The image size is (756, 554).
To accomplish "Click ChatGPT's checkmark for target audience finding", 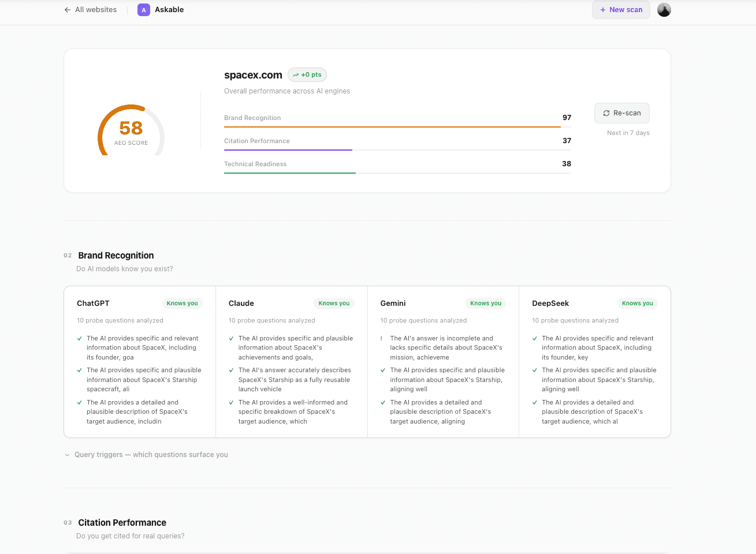I will pos(79,403).
